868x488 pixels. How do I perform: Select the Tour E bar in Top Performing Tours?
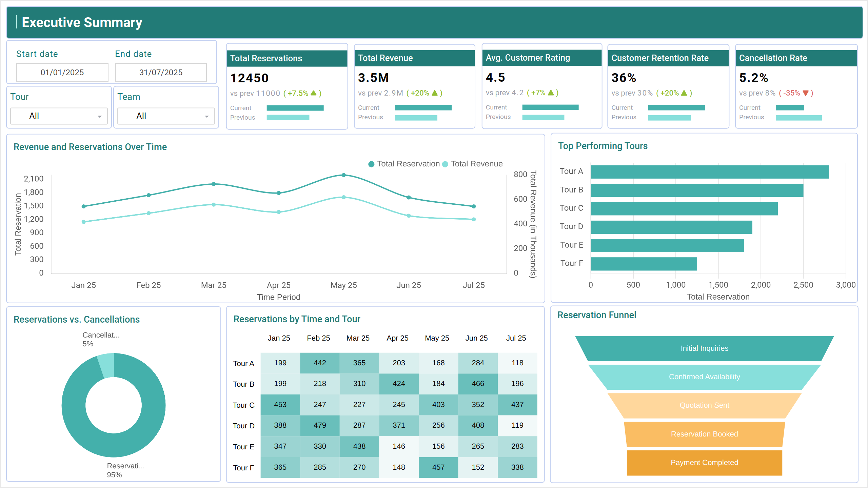click(x=667, y=245)
